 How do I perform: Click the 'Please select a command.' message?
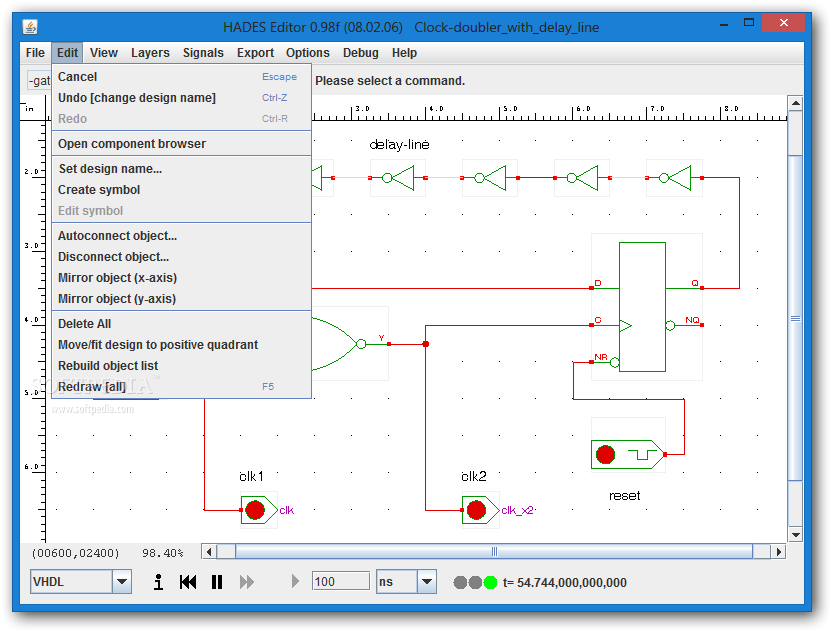[390, 81]
